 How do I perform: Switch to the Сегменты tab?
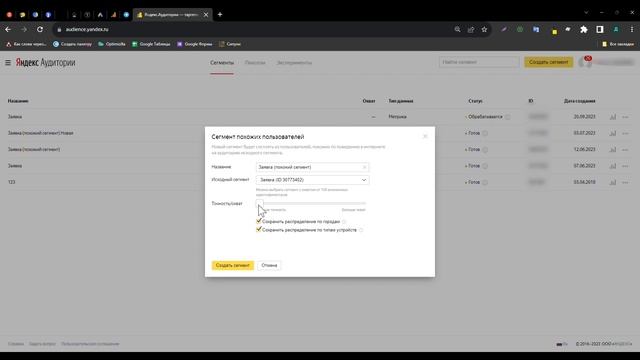222,63
